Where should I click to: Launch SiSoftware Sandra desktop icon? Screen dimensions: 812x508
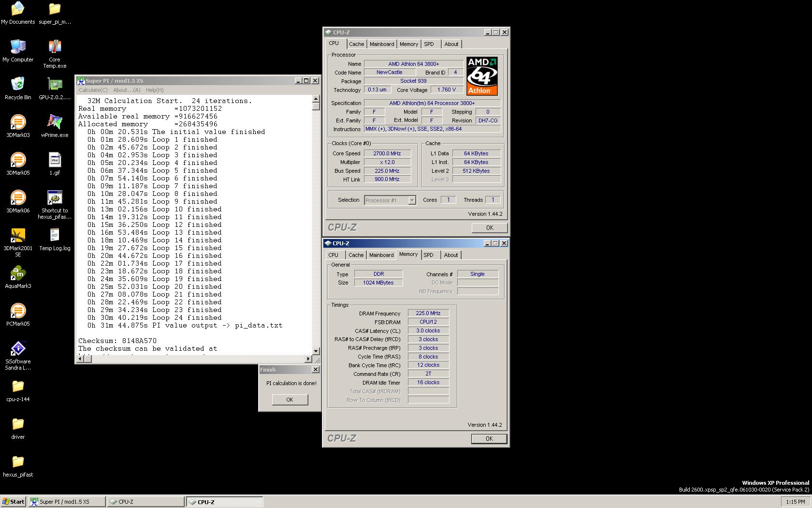coord(18,355)
